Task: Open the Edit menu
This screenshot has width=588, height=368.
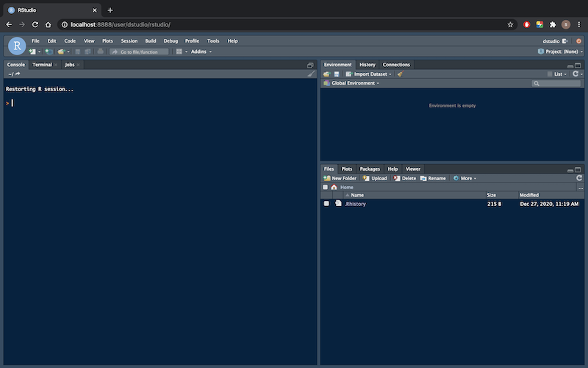Action: pos(51,41)
